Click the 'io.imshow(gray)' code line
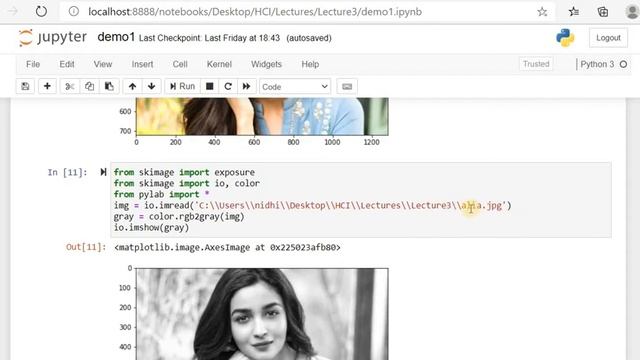Image resolution: width=640 pixels, height=360 pixels. coord(151,227)
